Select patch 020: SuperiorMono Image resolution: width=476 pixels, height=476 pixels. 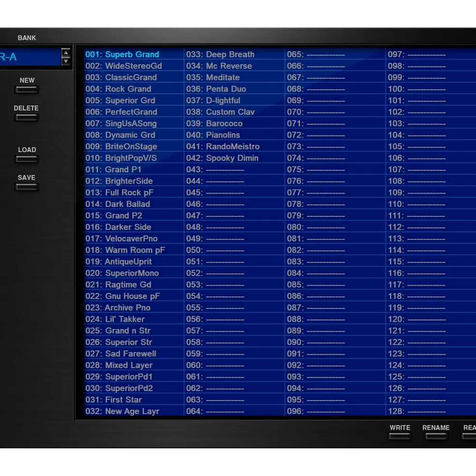point(134,273)
